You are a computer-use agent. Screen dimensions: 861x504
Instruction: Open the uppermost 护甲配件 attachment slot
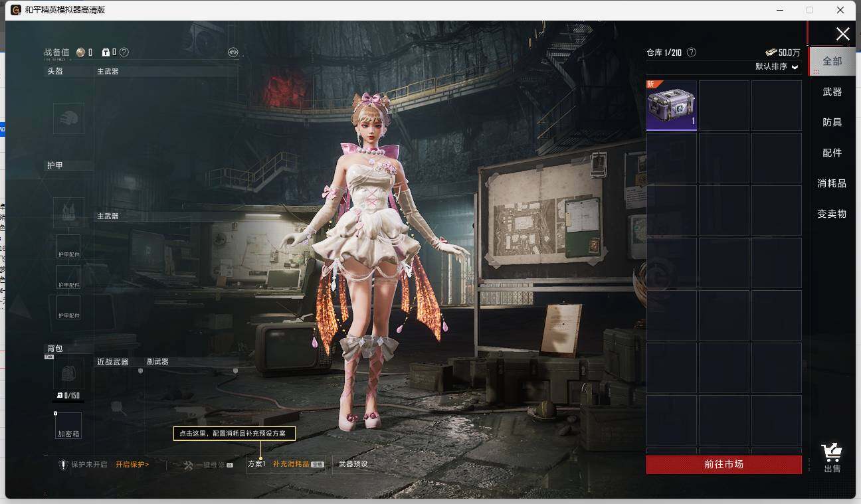click(x=68, y=246)
